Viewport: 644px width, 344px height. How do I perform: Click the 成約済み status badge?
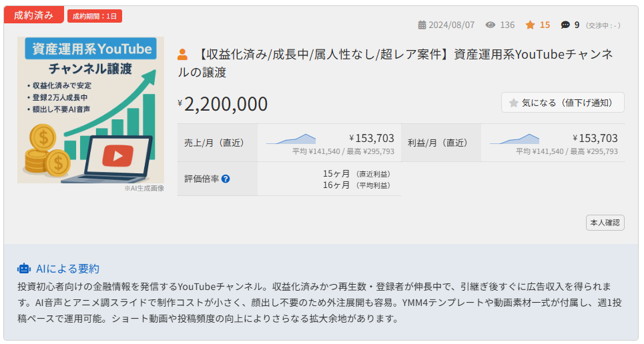click(x=34, y=15)
